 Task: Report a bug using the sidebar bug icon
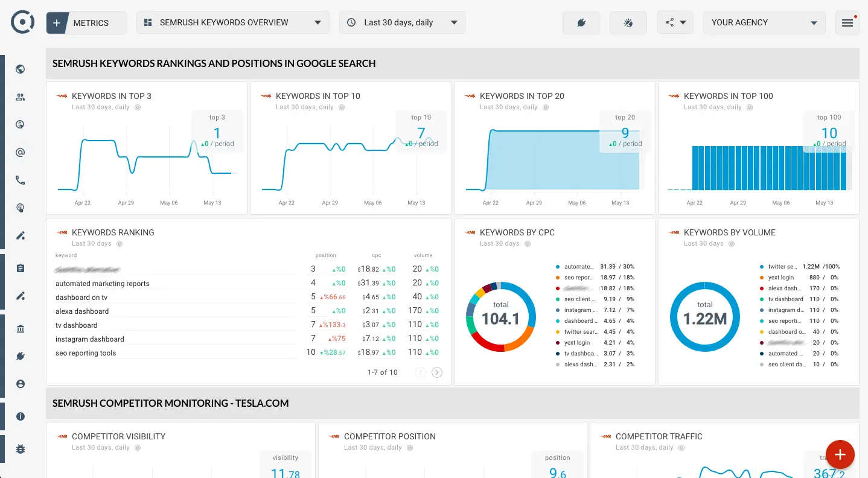(20, 448)
